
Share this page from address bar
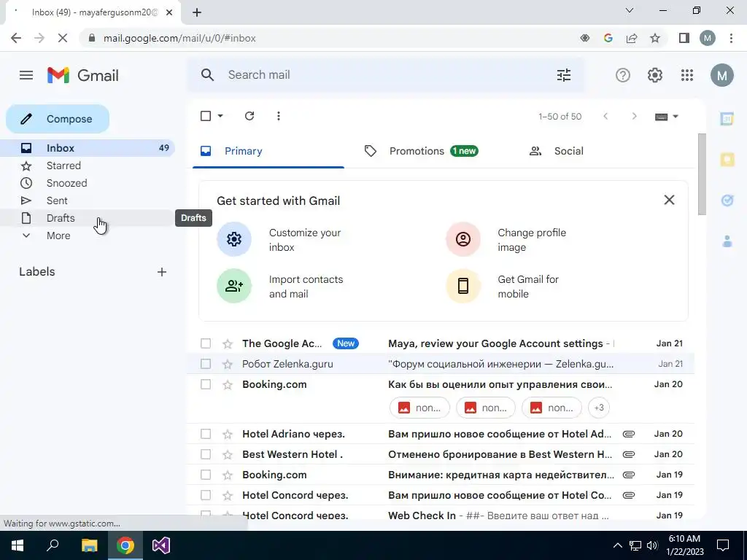coord(632,38)
